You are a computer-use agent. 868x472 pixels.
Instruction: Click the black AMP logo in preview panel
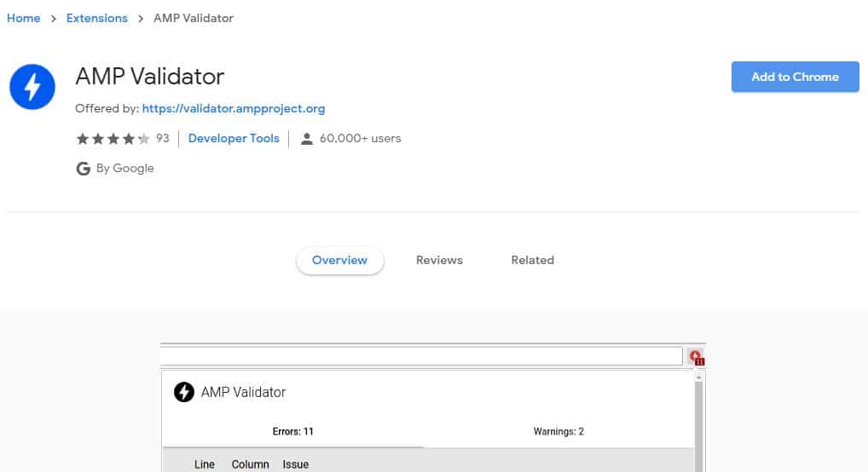point(184,392)
